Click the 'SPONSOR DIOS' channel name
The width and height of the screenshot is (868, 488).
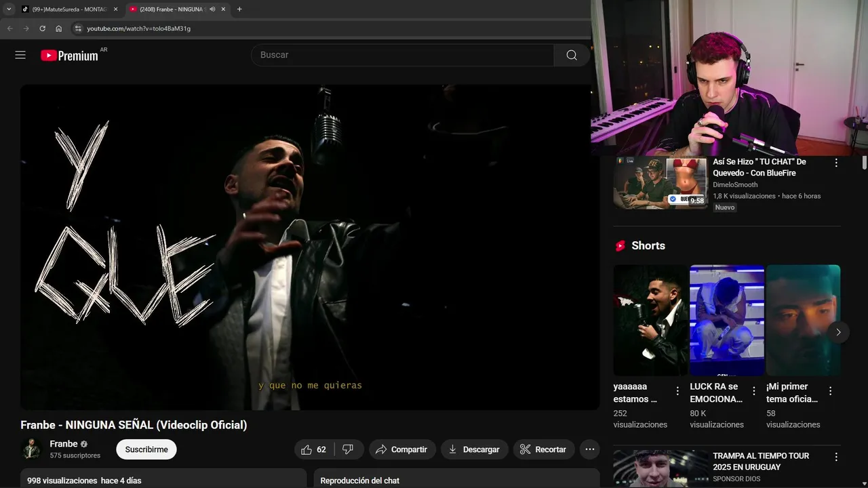pyautogui.click(x=736, y=479)
